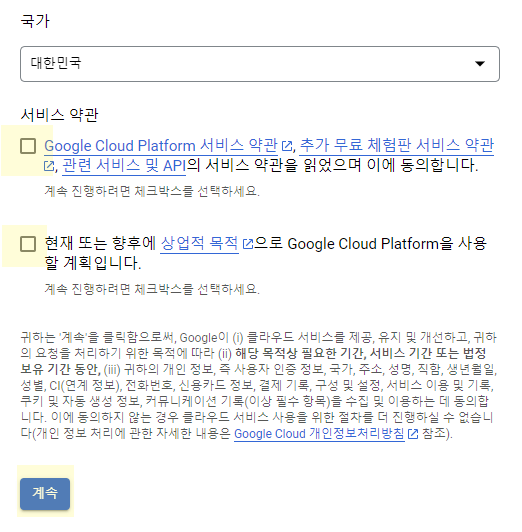Screen dimensions: 522x532
Task: Open 관련 서비스 및 API link
Action: pyautogui.click(x=124, y=166)
